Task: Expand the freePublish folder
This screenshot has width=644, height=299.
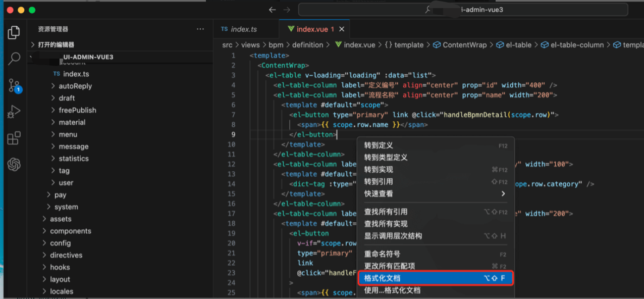Action: 77,110
